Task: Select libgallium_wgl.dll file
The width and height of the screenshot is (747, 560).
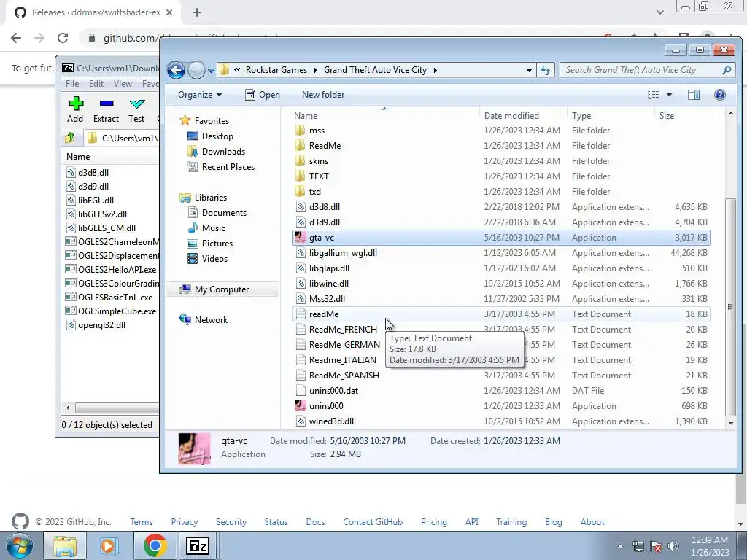Action: (500, 253)
